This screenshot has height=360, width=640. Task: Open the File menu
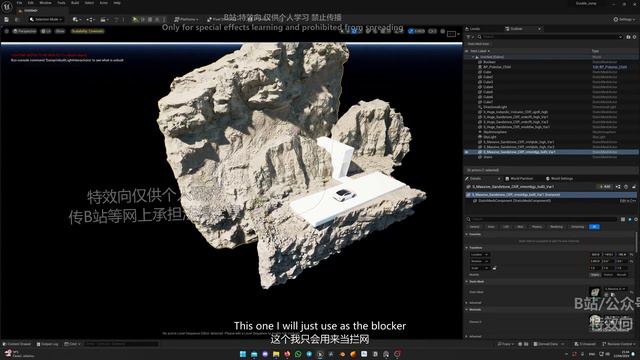coord(19,3)
